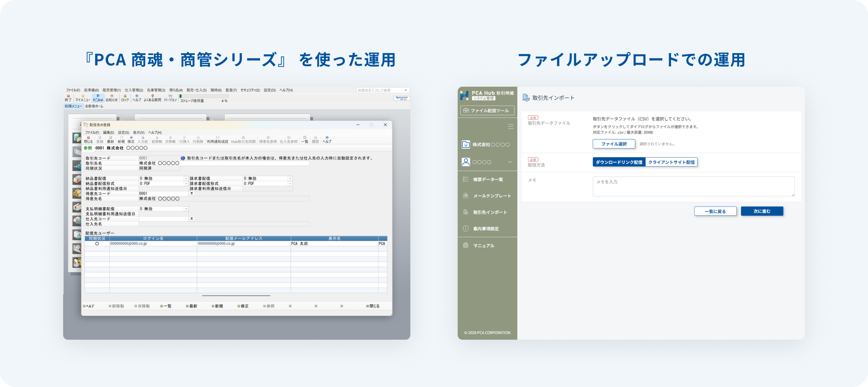Click blue info icon beside 取引先コード
The width and height of the screenshot is (868, 387).
point(183,158)
